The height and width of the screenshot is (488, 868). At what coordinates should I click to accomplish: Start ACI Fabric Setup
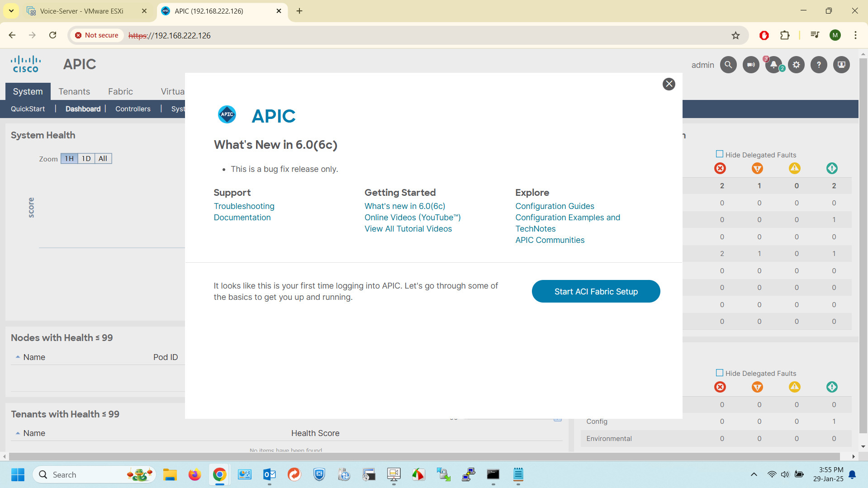tap(596, 291)
